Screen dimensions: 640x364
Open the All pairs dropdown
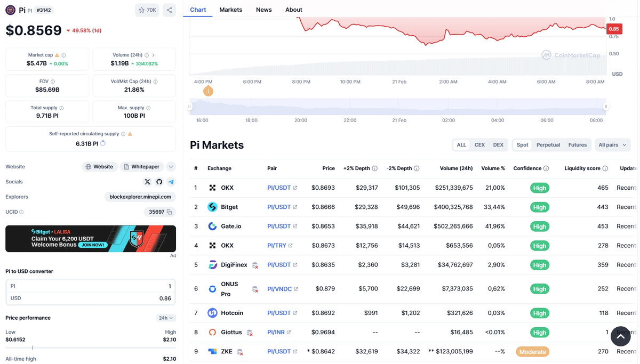click(x=612, y=145)
